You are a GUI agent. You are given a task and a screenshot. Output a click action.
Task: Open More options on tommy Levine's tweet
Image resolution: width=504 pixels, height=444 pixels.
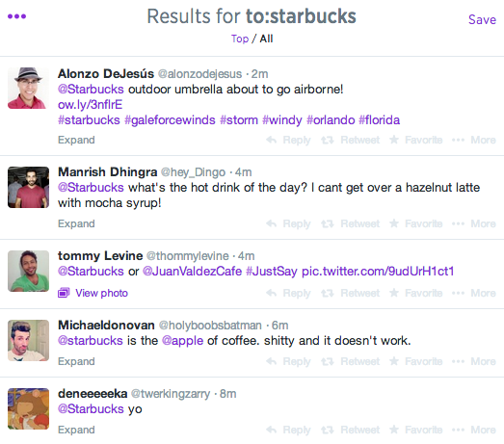click(474, 294)
